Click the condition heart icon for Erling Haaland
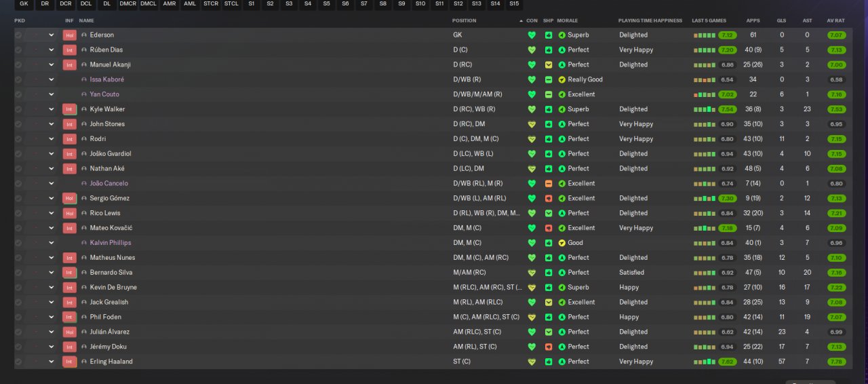 (x=532, y=362)
